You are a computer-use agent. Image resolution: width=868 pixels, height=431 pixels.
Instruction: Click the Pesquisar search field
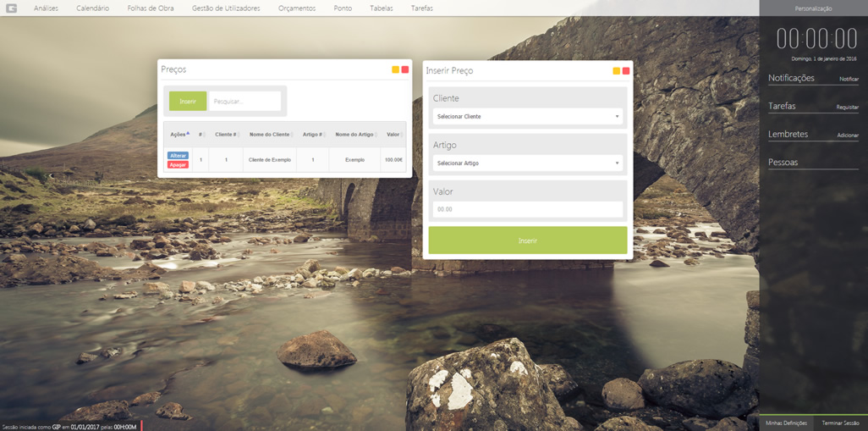click(x=244, y=102)
